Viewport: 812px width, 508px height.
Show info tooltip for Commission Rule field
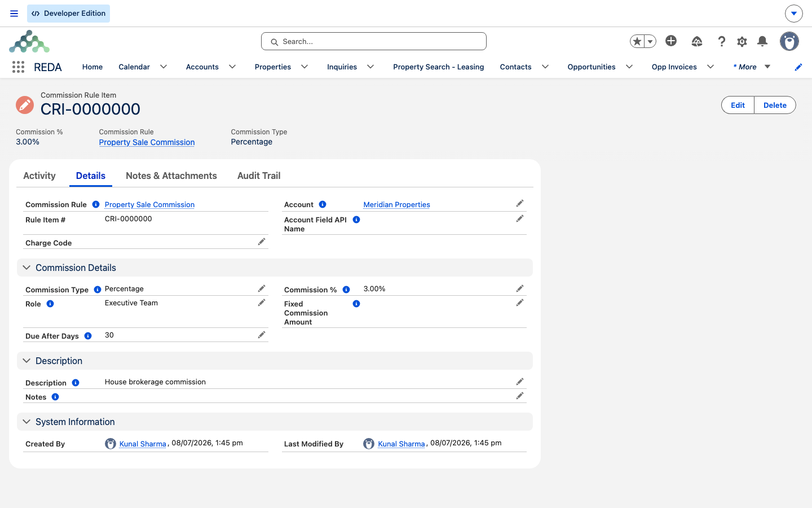click(96, 204)
